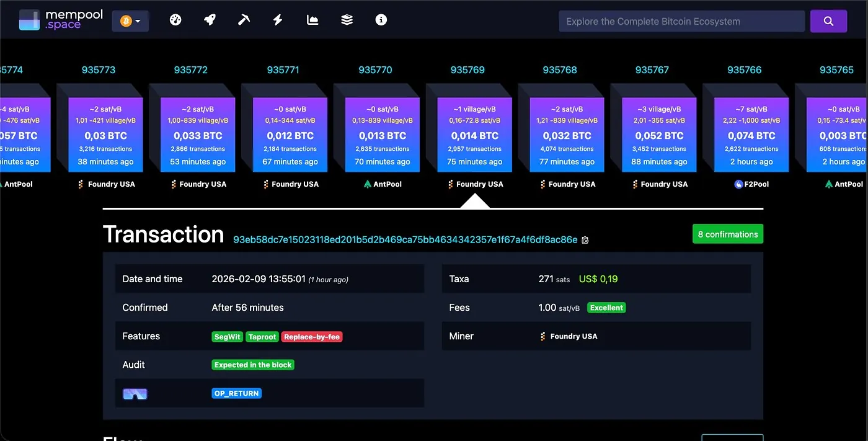Select the rocket acceleration icon

coord(210,19)
